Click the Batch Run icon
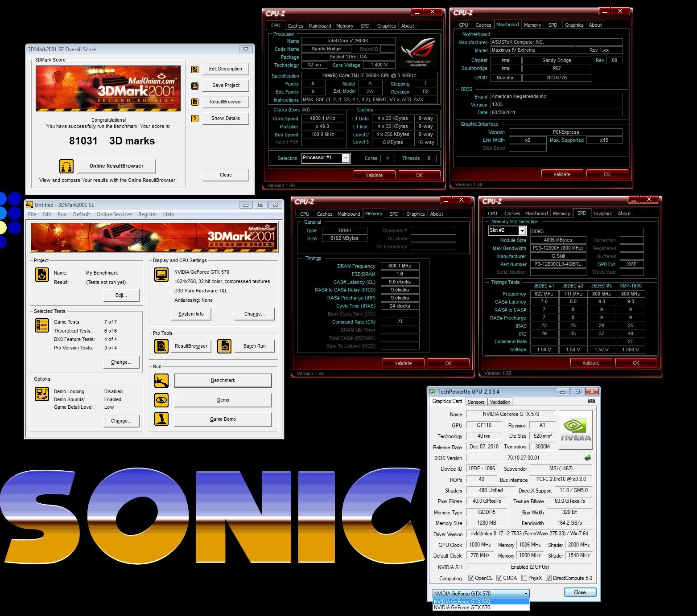Image resolution: width=697 pixels, height=616 pixels. (224, 346)
